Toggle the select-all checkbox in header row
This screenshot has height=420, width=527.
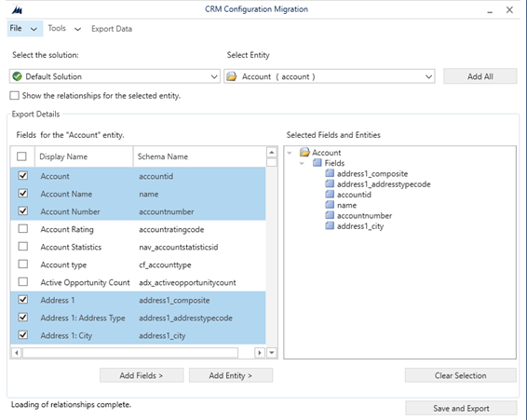tap(21, 156)
